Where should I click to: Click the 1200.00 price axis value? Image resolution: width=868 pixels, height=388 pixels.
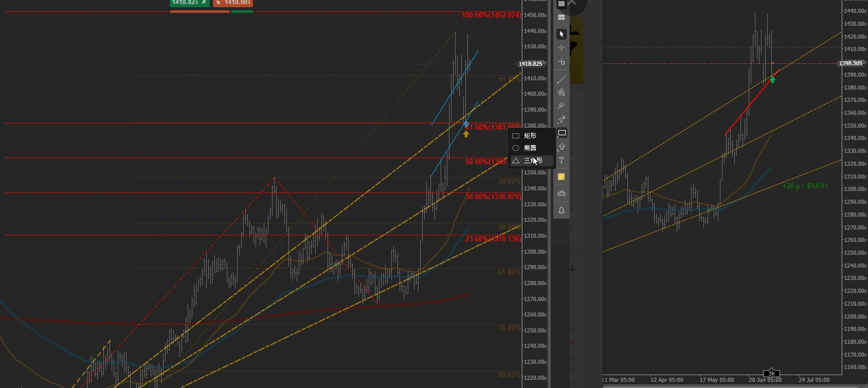(x=856, y=316)
